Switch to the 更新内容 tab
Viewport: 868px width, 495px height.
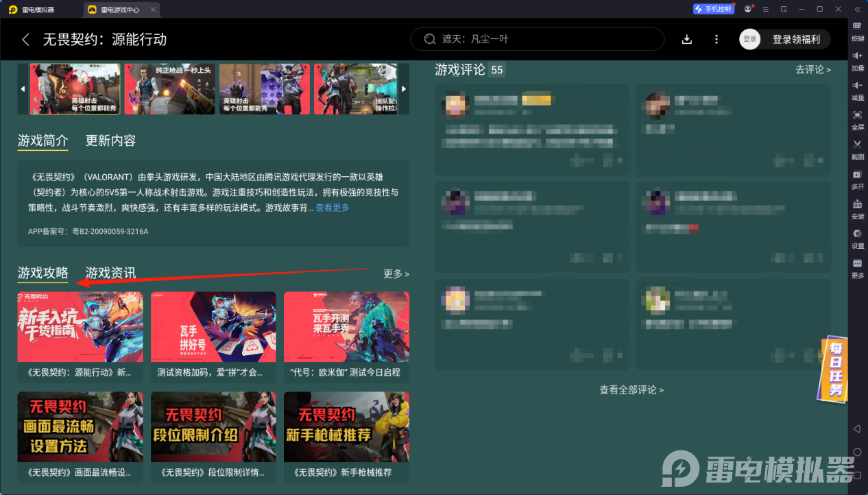(110, 141)
